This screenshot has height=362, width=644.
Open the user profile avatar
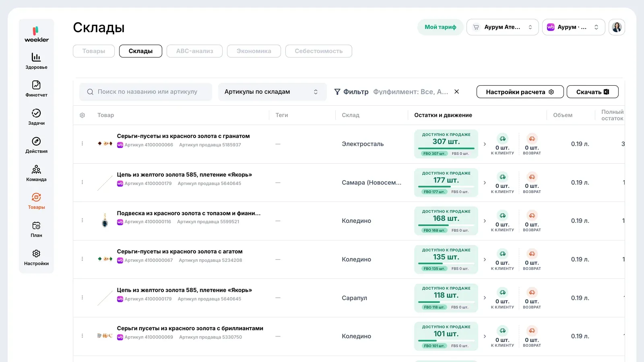pyautogui.click(x=617, y=27)
